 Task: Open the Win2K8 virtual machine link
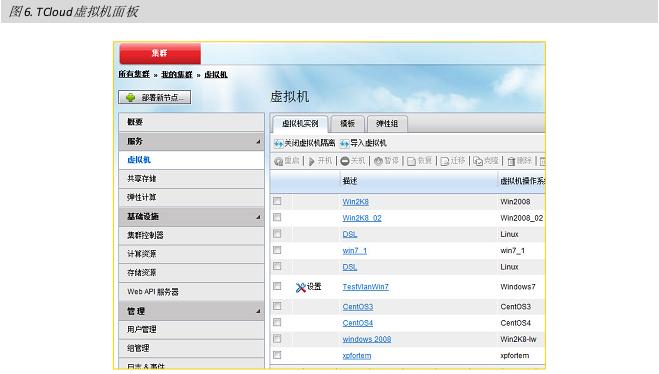coord(356,202)
